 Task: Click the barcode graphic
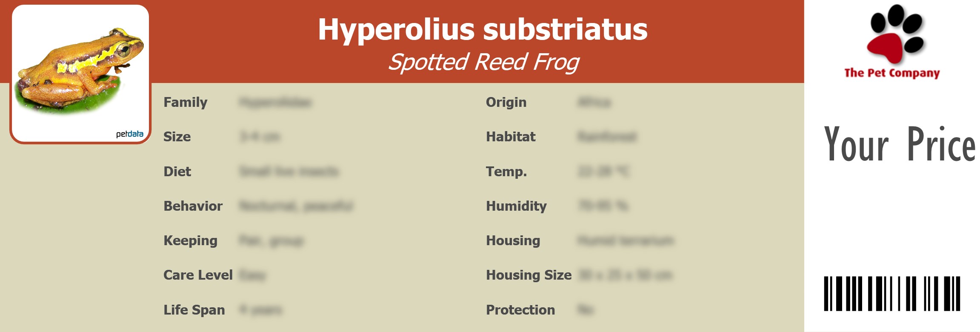click(892, 294)
